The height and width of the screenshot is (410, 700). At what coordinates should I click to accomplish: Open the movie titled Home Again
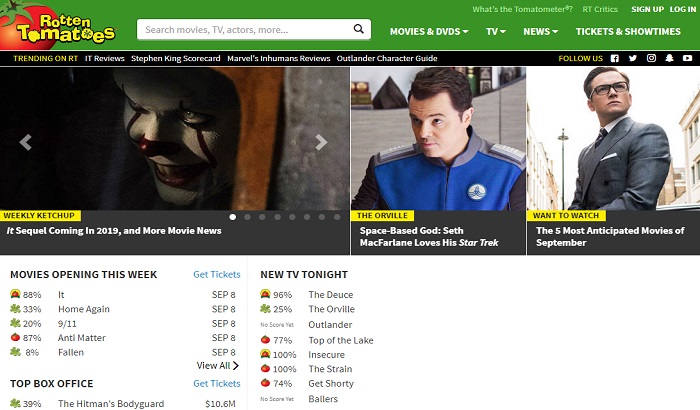(x=83, y=309)
